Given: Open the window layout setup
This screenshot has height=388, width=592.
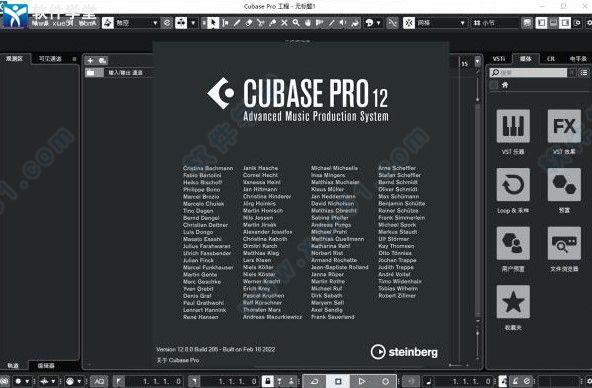Looking at the screenshot, I should pyautogui.click(x=577, y=23).
